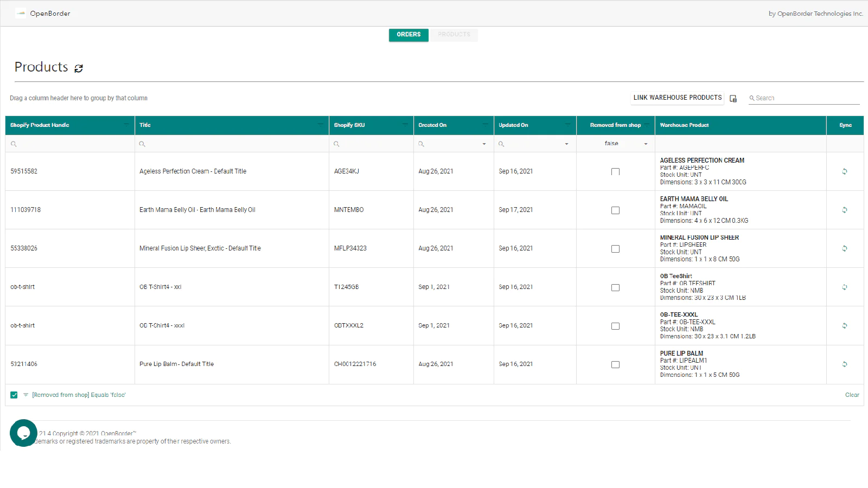868x488 pixels.
Task: Sync the Ageless Perfection Cream row
Action: 845,171
